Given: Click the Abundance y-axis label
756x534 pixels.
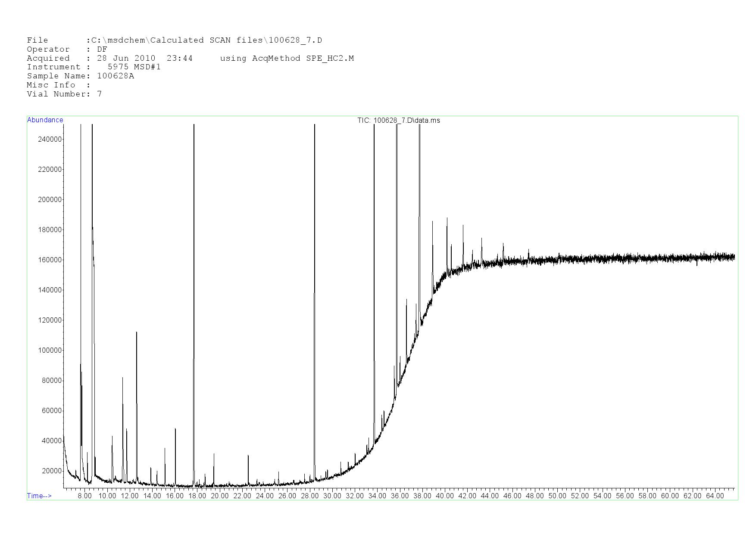Looking at the screenshot, I should tap(45, 120).
